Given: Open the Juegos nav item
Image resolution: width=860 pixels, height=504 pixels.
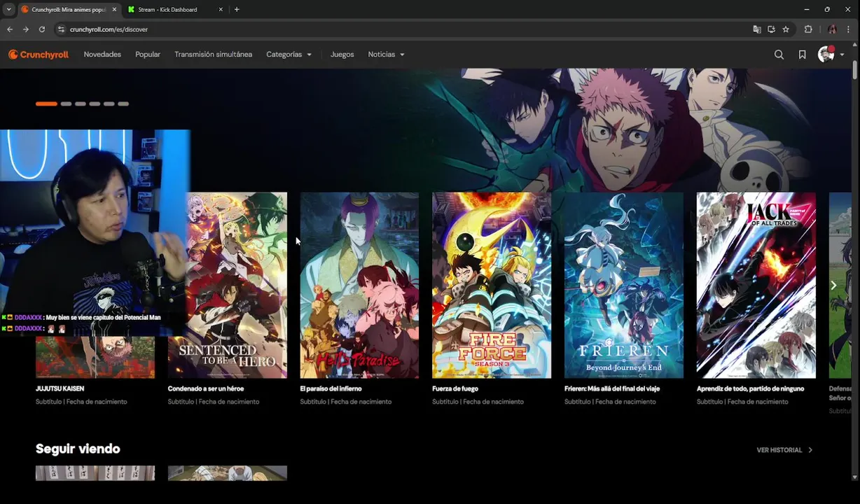Looking at the screenshot, I should pyautogui.click(x=342, y=55).
